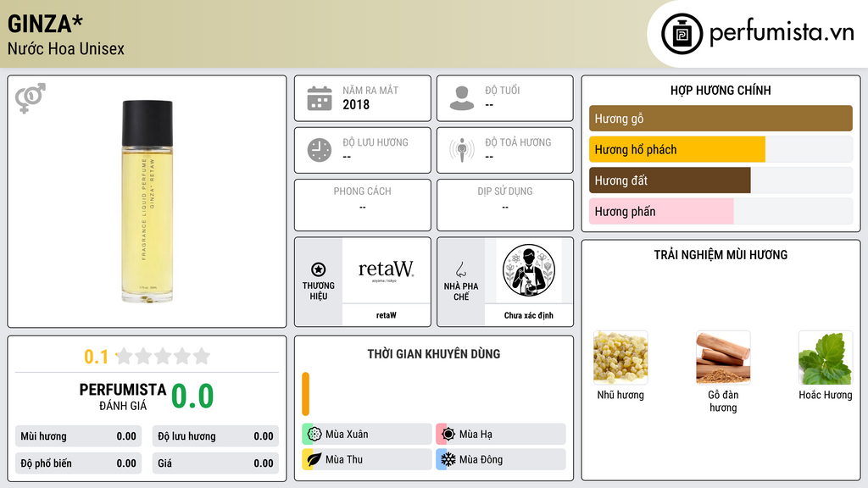
Task: Click the Phong cách card
Action: [x=363, y=205]
